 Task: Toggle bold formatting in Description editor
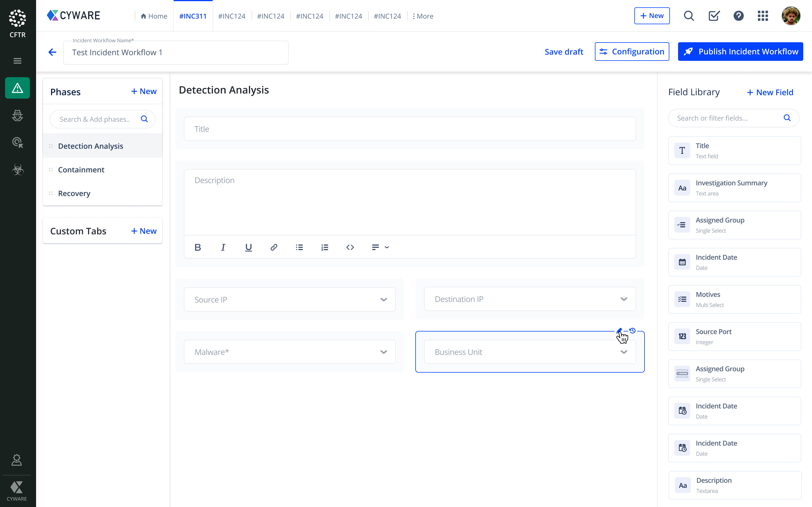click(x=198, y=248)
